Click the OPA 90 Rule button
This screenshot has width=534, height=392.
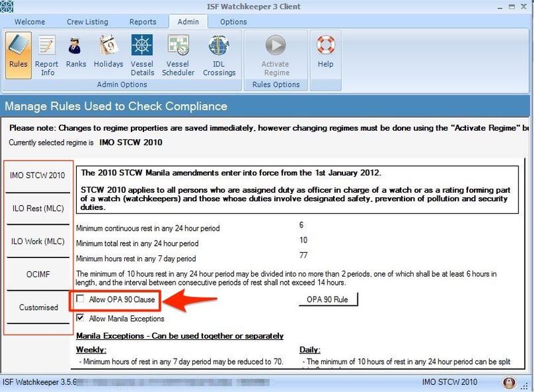pyautogui.click(x=328, y=299)
